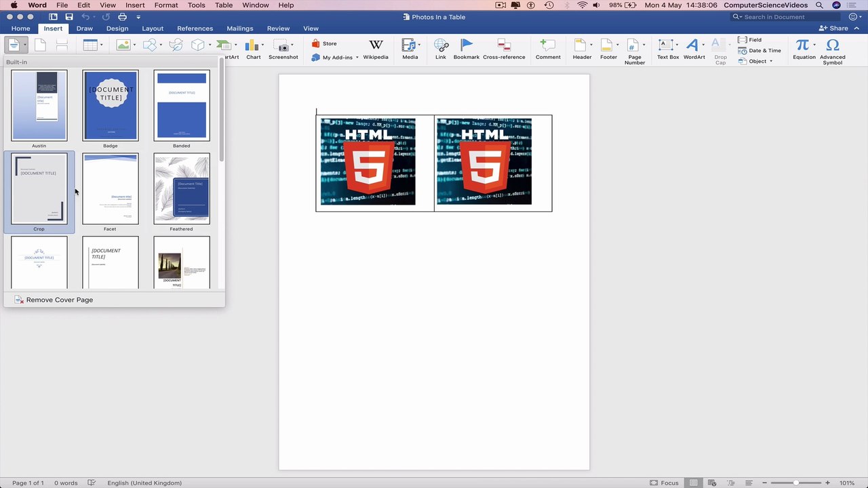
Task: Click the Table grid icon
Action: pyautogui.click(x=90, y=45)
